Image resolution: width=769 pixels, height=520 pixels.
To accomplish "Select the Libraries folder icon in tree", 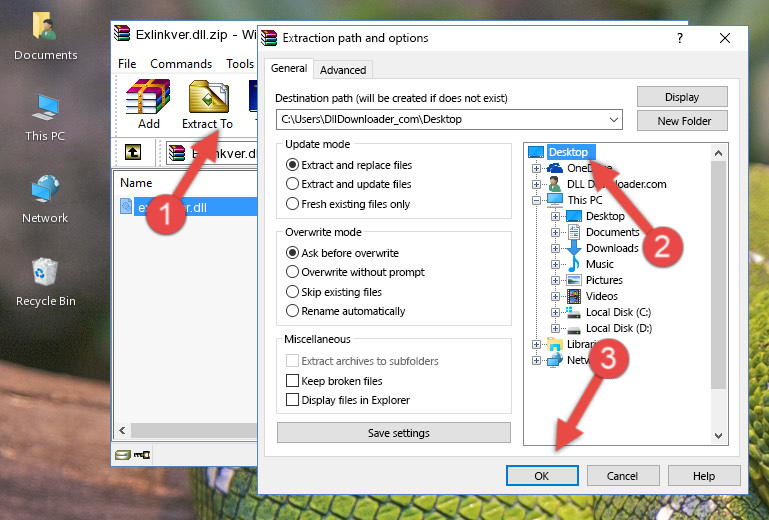I will tap(555, 344).
